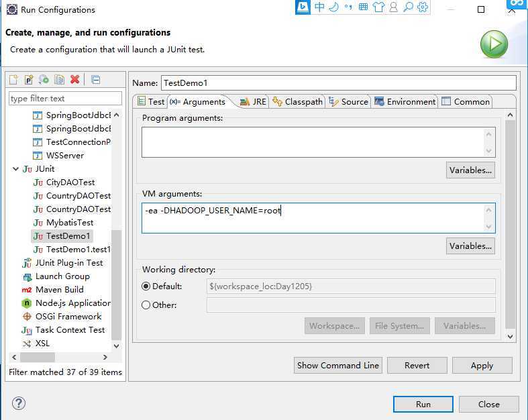The width and height of the screenshot is (528, 420).
Task: Maximize the Run Configurations window
Action: point(481,9)
